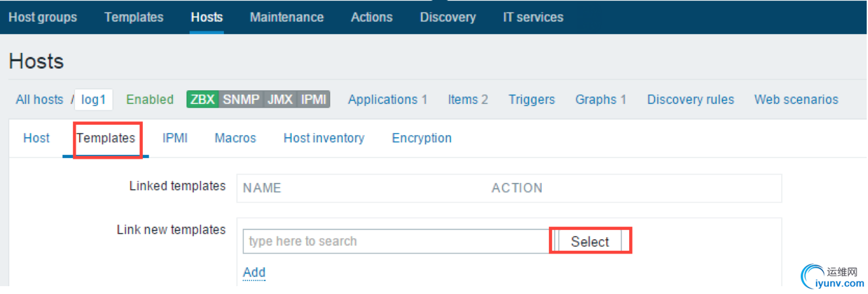Navigate to the Actions page
This screenshot has width=868, height=294.
tap(371, 18)
